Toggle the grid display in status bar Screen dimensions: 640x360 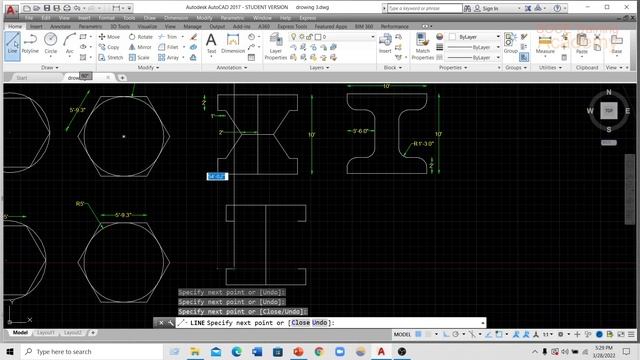[418, 334]
